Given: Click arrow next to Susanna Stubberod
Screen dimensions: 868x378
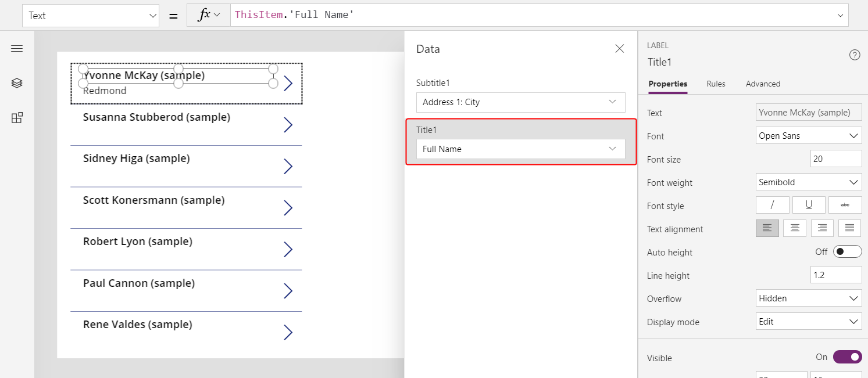Looking at the screenshot, I should click(288, 125).
